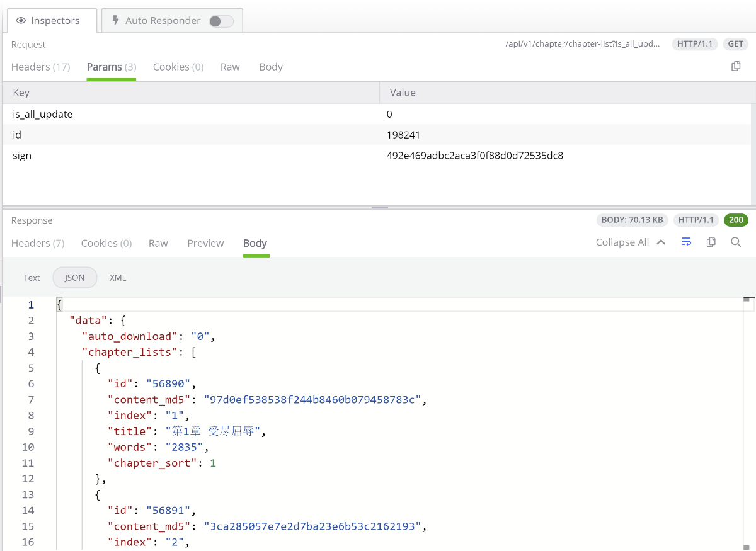Click the lightning icon for Auto Responder
This screenshot has width=756, height=551.
coord(115,21)
